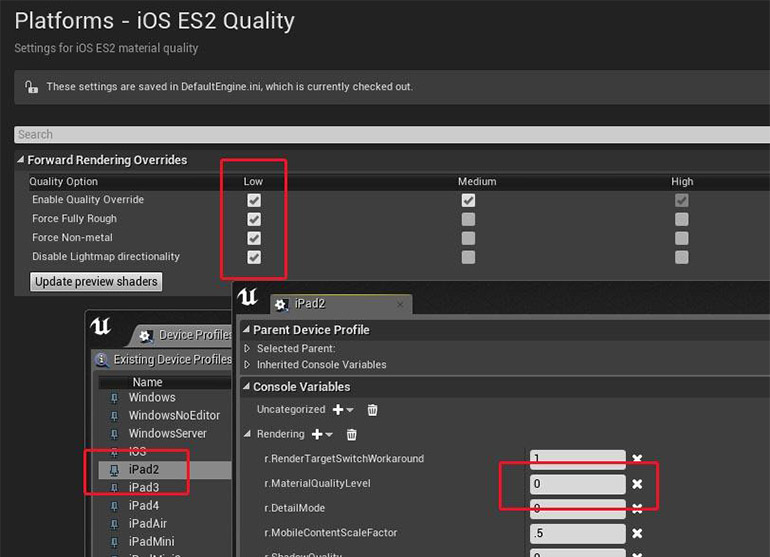The width and height of the screenshot is (770, 557).
Task: Toggle Enable Quality Override for Low
Action: click(x=254, y=200)
